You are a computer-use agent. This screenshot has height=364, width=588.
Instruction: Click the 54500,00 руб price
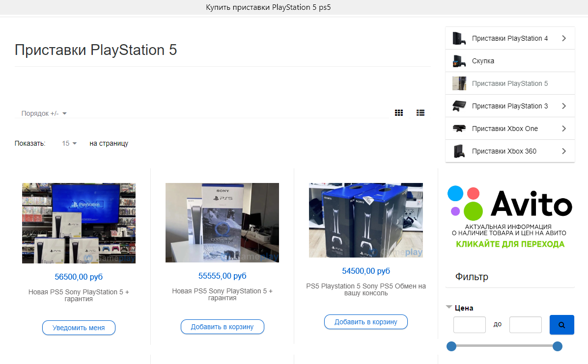pos(366,271)
